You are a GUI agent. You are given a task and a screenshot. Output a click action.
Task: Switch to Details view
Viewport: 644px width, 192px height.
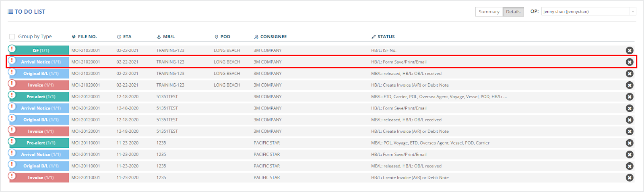tap(513, 12)
